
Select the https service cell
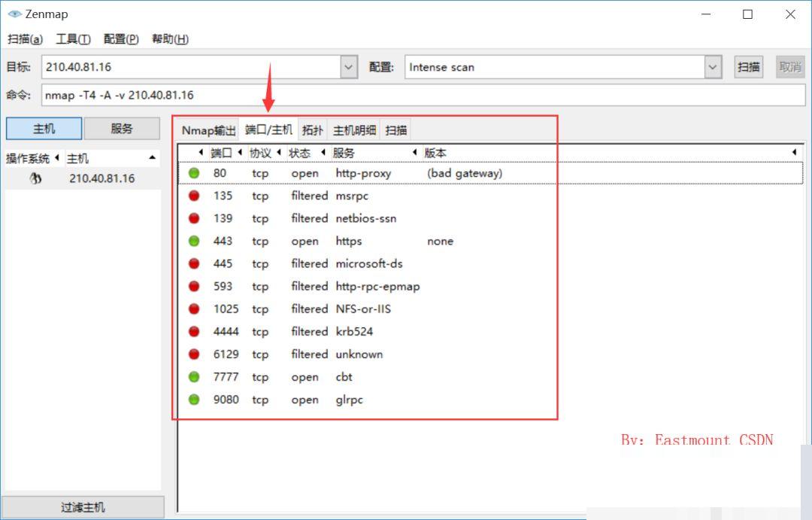(349, 241)
